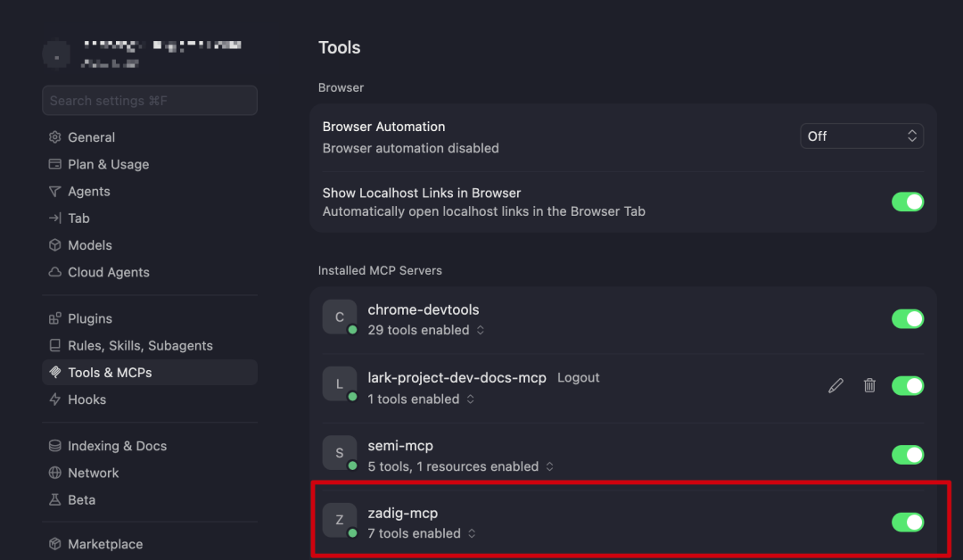The image size is (963, 560).
Task: Open the Browser Automation Off dropdown
Action: pyautogui.click(x=861, y=136)
